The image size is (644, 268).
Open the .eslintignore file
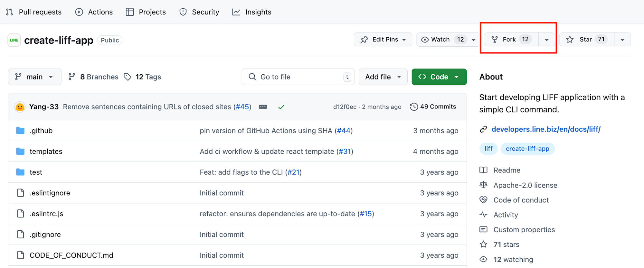click(x=50, y=193)
